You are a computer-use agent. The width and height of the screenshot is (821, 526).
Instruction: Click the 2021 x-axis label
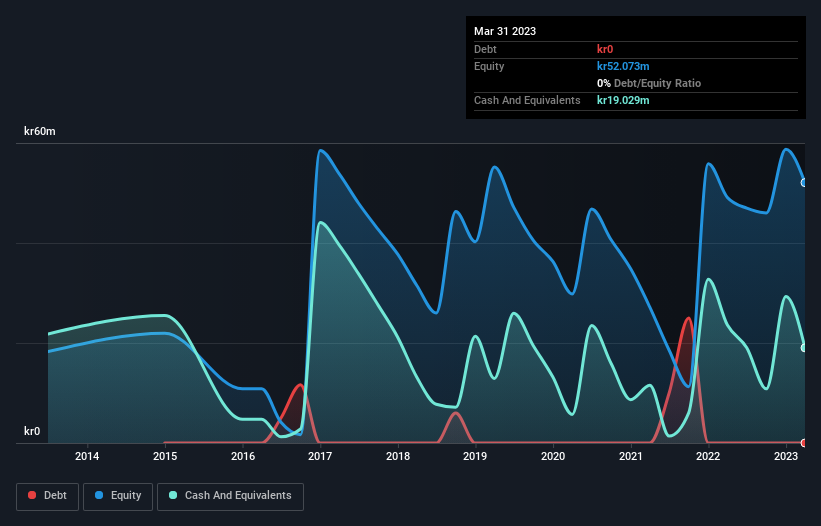coord(630,456)
